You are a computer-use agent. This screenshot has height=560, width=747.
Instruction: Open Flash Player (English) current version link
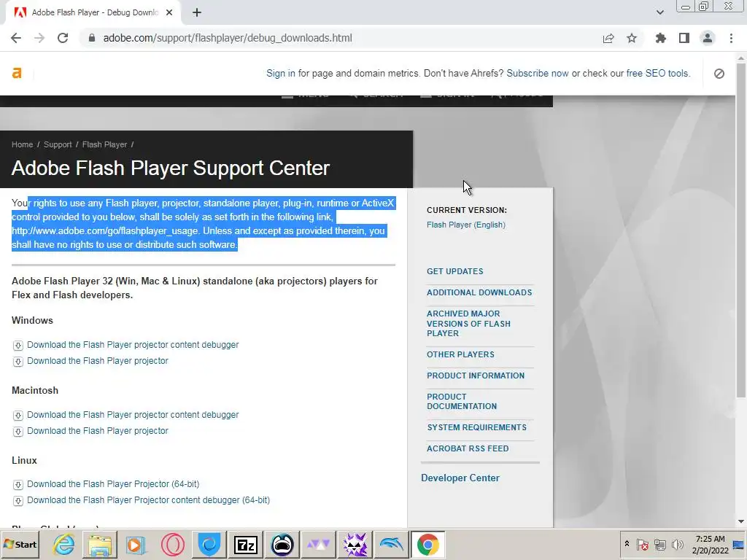click(466, 225)
